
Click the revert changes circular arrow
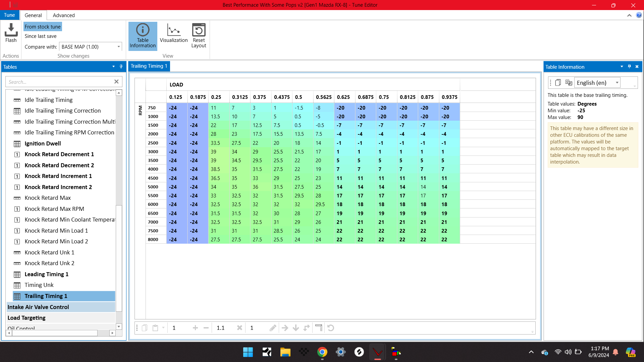(x=331, y=328)
